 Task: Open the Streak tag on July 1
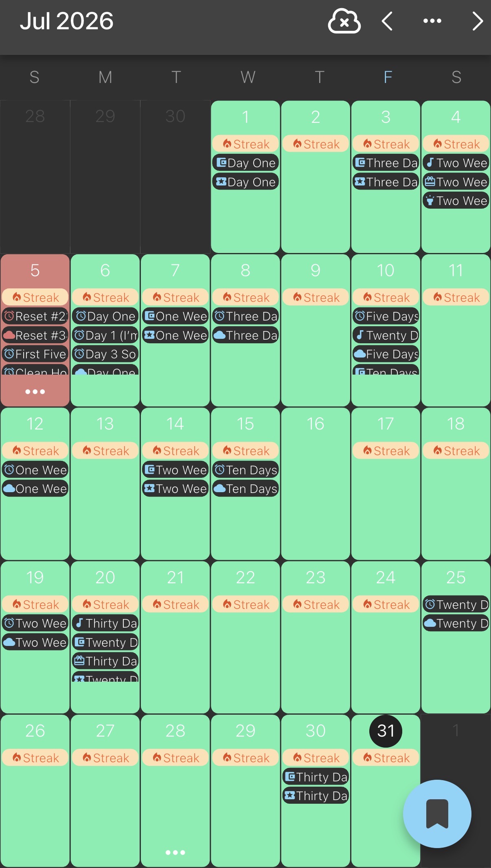point(245,144)
